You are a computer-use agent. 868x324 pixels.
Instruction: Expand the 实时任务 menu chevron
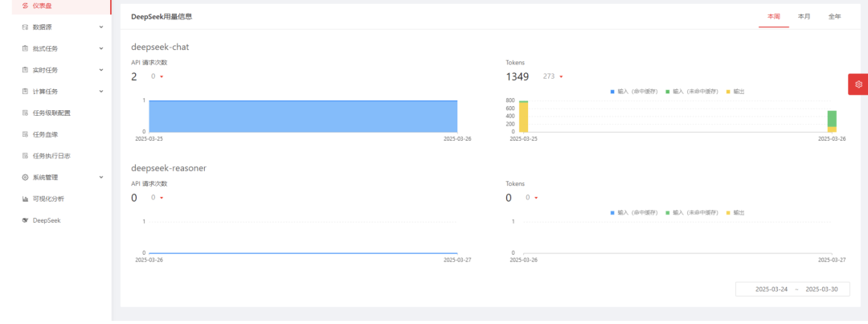[x=101, y=70]
